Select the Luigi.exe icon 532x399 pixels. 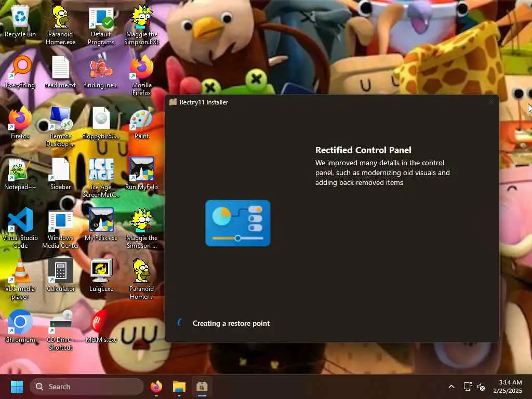[101, 275]
